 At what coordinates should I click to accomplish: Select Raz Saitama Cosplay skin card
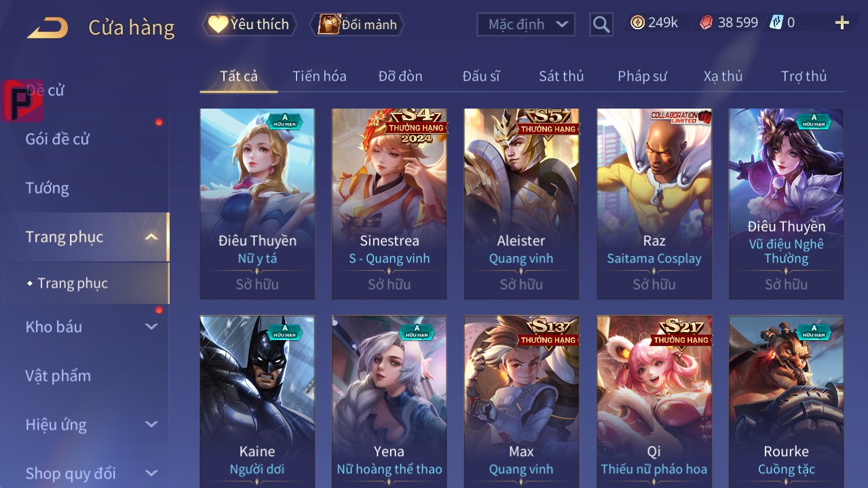point(654,204)
